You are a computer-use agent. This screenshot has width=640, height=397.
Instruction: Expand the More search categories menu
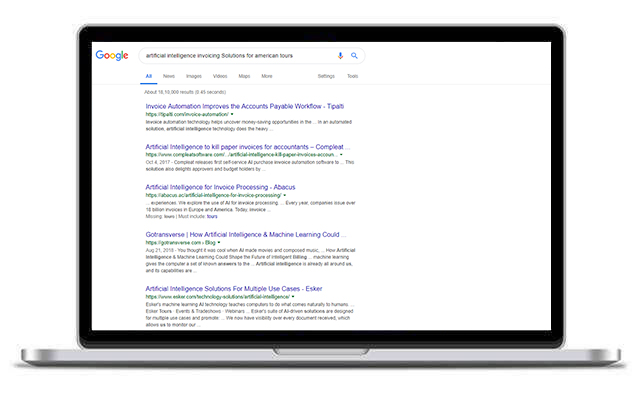pyautogui.click(x=267, y=76)
